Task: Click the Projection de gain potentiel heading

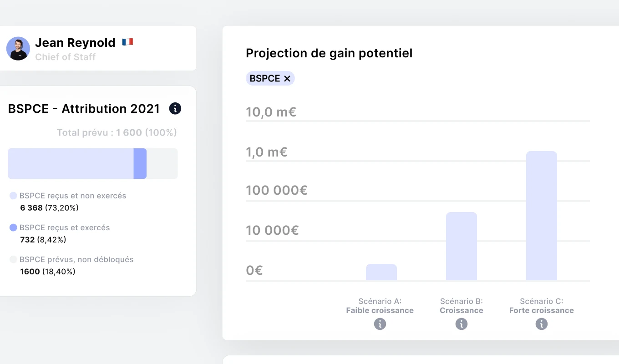Action: pos(329,53)
